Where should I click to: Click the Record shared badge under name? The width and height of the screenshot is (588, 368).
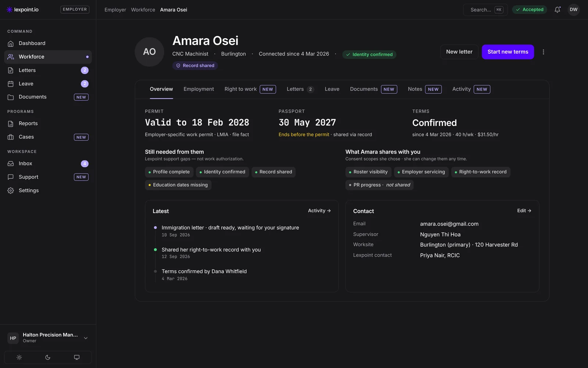[x=195, y=66]
